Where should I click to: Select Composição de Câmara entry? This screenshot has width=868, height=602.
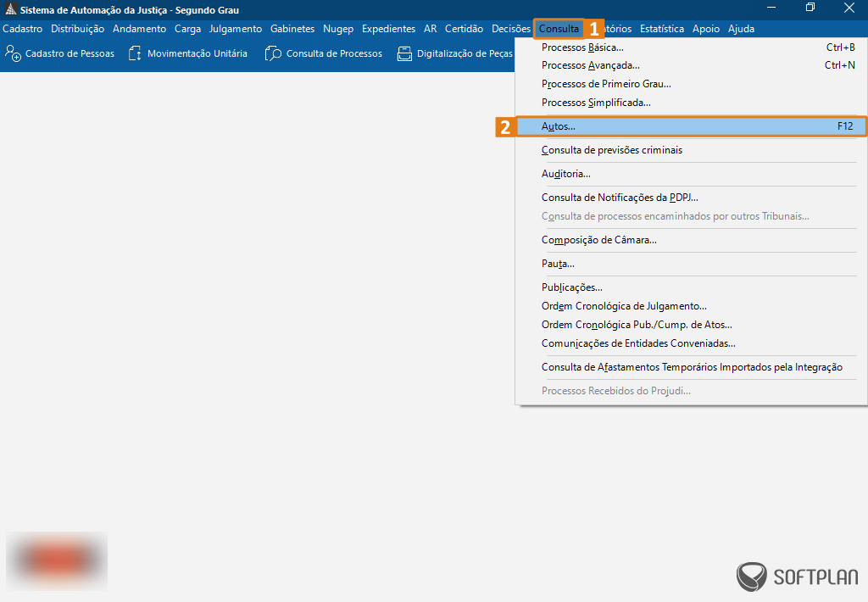[692, 240]
